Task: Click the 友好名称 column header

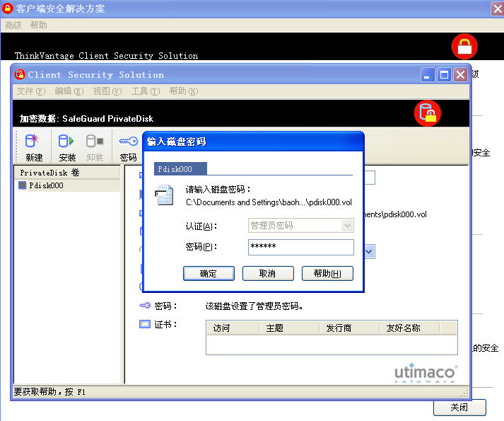Action: (409, 328)
